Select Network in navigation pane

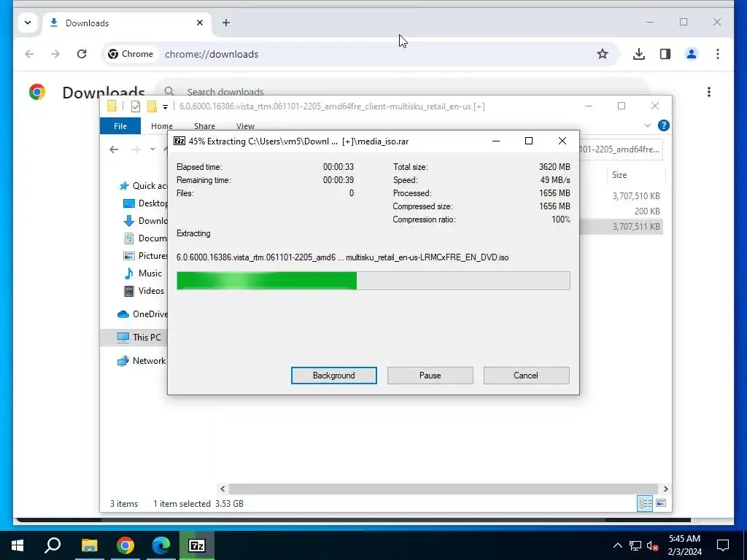point(142,361)
